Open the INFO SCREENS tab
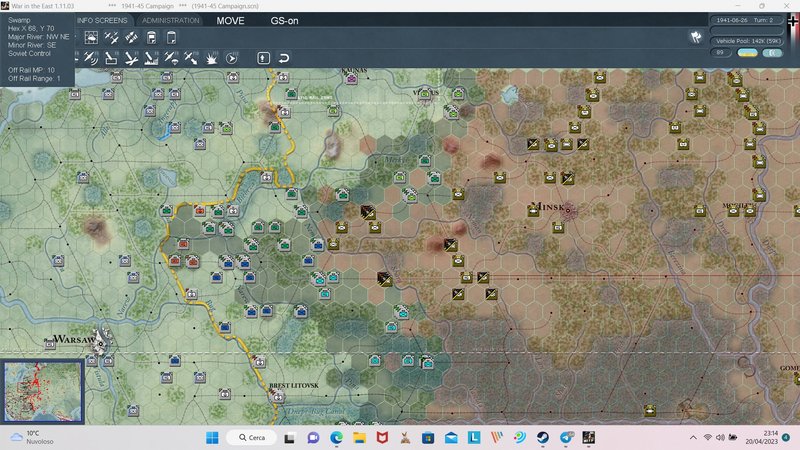This screenshot has height=450, width=800. [102, 20]
